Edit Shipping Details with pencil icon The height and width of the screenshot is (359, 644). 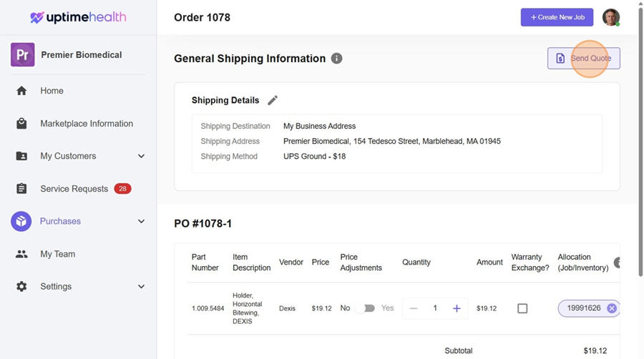point(273,101)
